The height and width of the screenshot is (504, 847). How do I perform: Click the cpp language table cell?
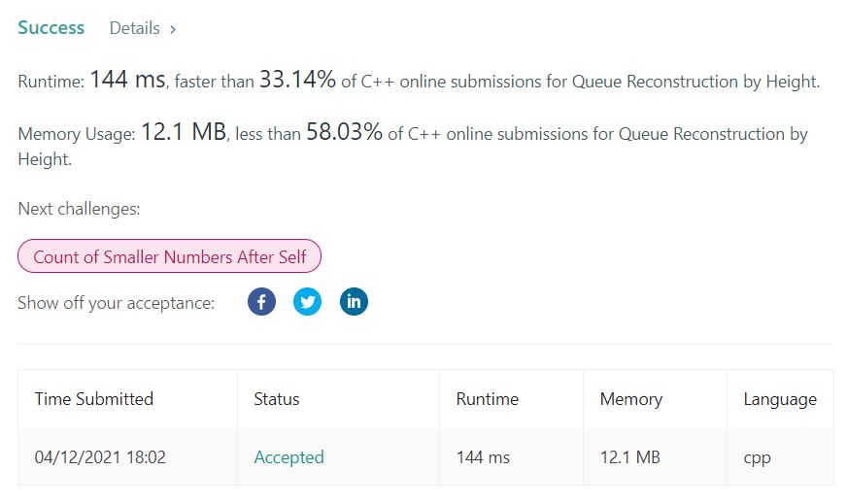pyautogui.click(x=757, y=456)
